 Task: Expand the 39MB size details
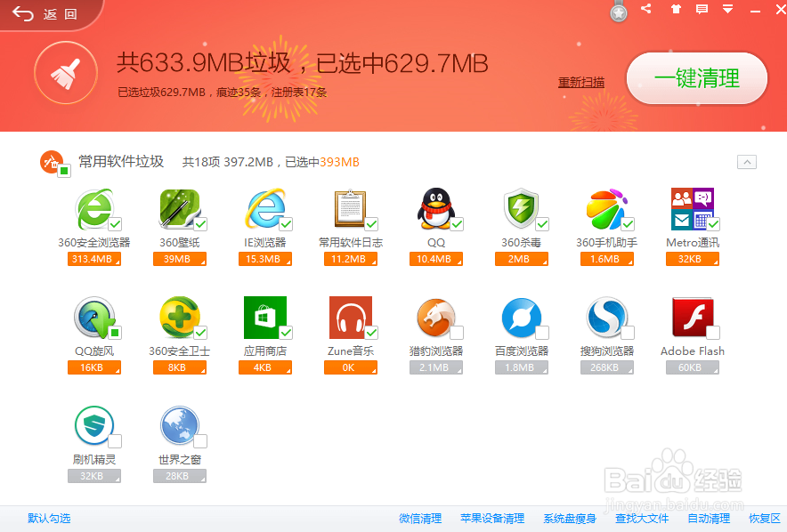click(180, 259)
